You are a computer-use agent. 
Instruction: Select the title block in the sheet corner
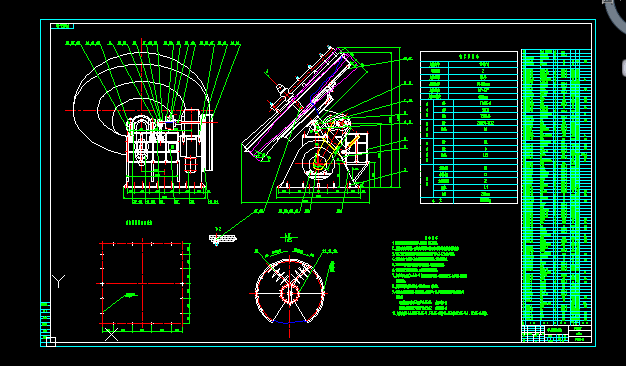(x=557, y=334)
